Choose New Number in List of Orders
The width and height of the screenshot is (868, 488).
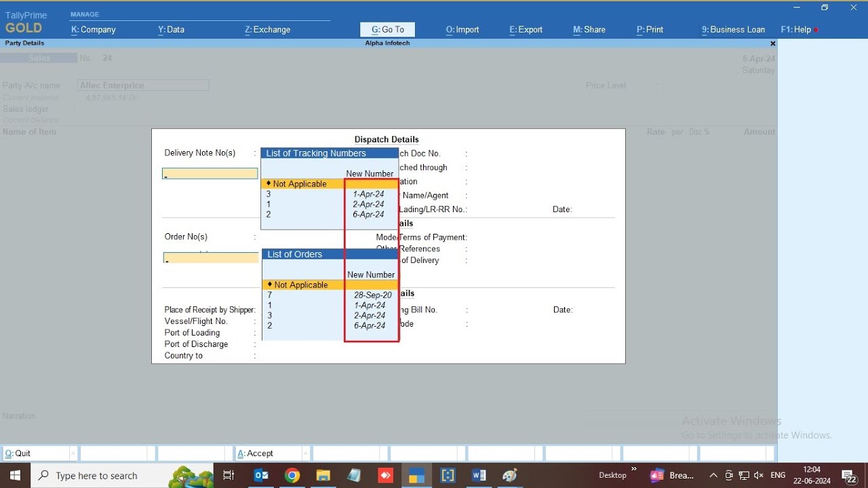[371, 274]
